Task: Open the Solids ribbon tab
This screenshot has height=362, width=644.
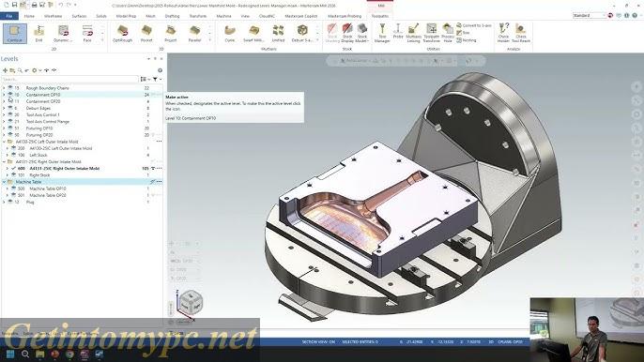Action: 101,16
